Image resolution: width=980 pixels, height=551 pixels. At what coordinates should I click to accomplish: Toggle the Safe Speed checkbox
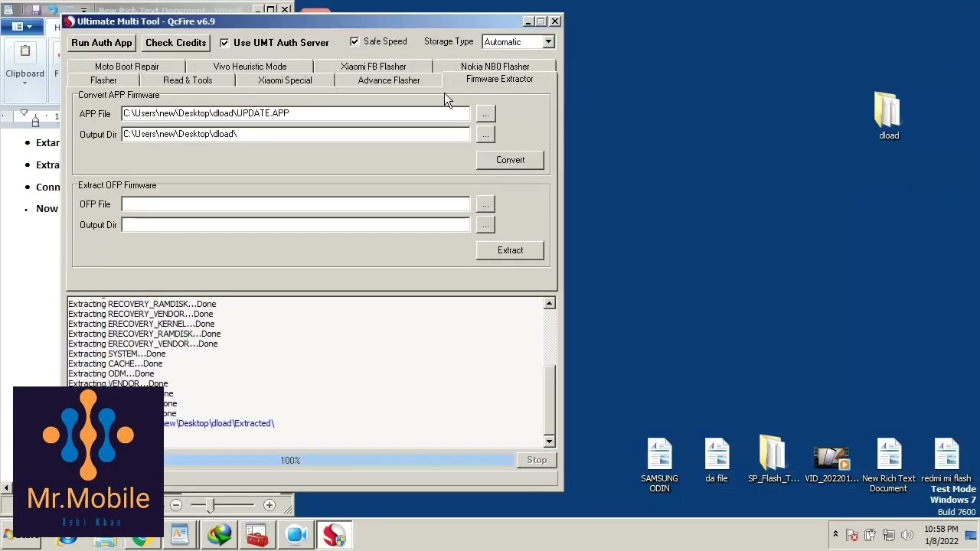354,41
